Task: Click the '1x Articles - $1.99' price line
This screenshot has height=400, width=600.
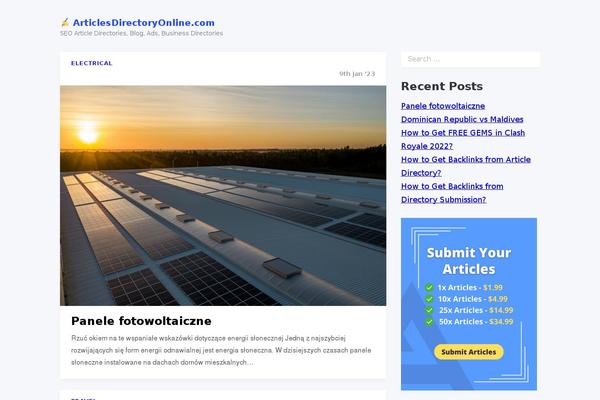Action: 470,287
